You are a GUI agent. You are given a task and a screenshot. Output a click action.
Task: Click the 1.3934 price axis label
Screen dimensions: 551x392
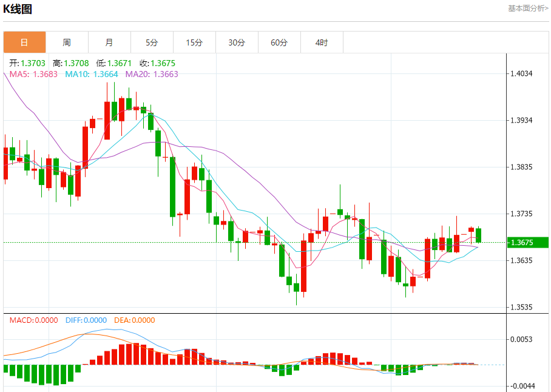(521, 120)
